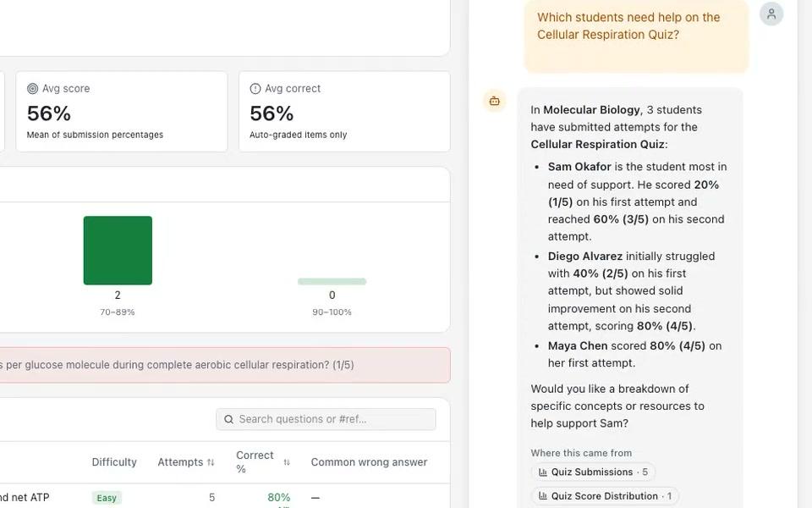Click the Difficulty column header

114,462
